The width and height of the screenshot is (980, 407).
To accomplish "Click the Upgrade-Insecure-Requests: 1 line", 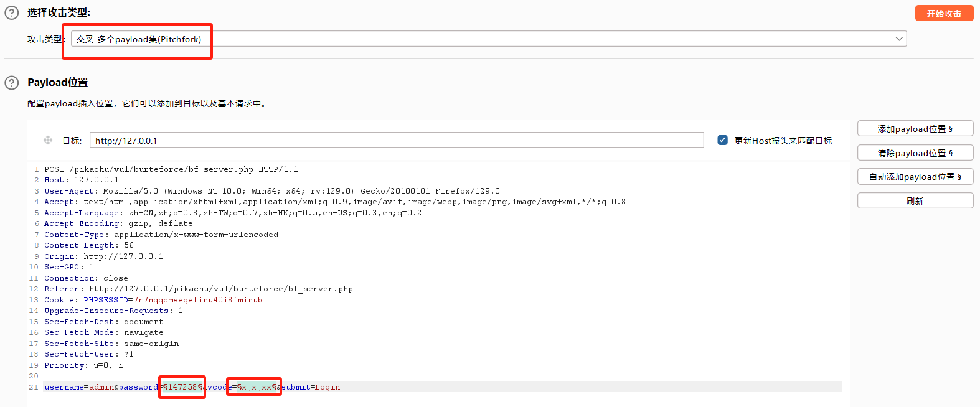I will pyautogui.click(x=113, y=311).
